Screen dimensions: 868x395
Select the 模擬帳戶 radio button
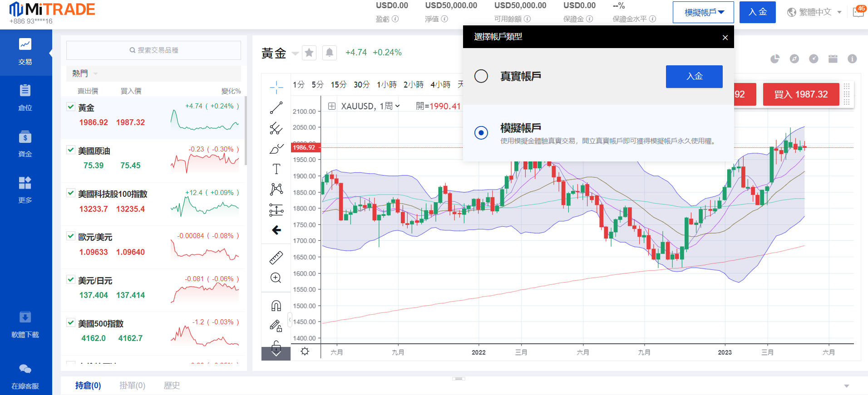(481, 133)
